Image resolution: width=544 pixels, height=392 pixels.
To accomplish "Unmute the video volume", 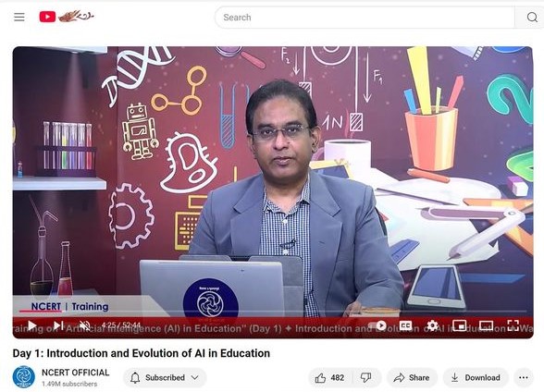I will click(x=84, y=325).
